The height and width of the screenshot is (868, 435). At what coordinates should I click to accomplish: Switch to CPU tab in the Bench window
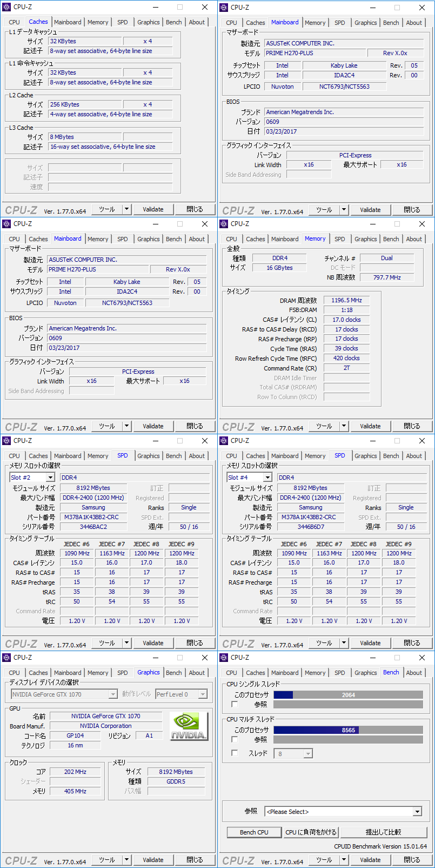[232, 673]
